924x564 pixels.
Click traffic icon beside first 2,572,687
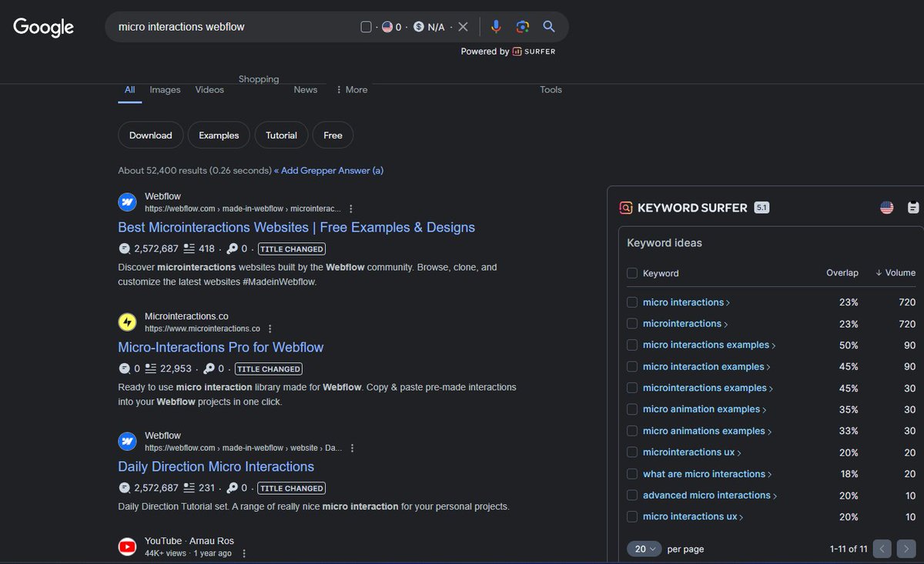pos(125,249)
